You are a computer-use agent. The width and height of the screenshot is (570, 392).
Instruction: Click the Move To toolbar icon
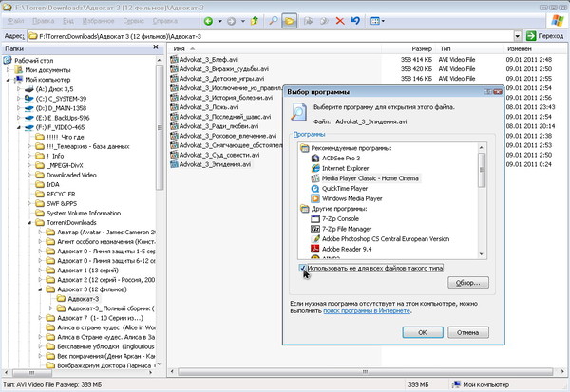(308, 21)
